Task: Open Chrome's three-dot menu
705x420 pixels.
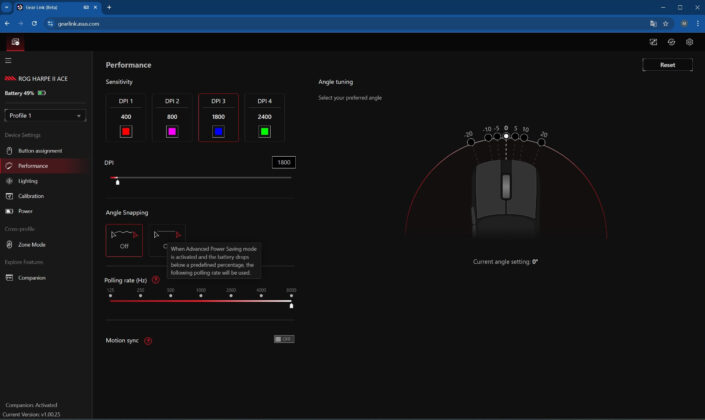Action: pos(698,23)
